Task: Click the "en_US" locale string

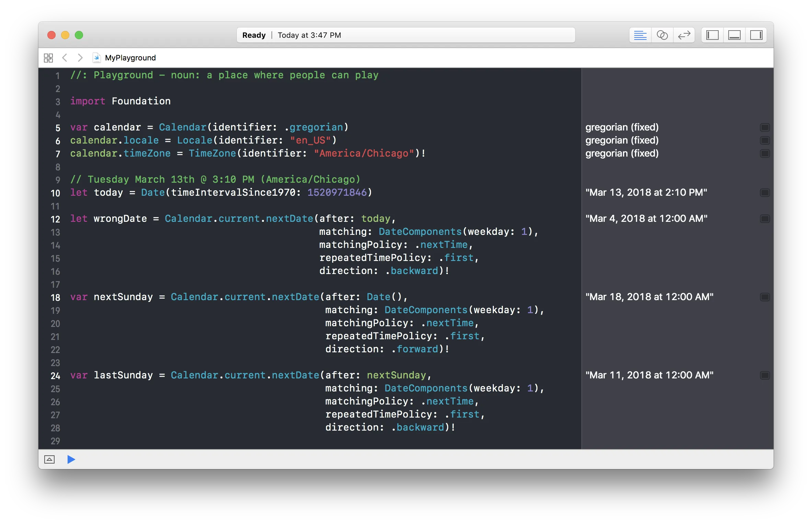Action: tap(310, 140)
